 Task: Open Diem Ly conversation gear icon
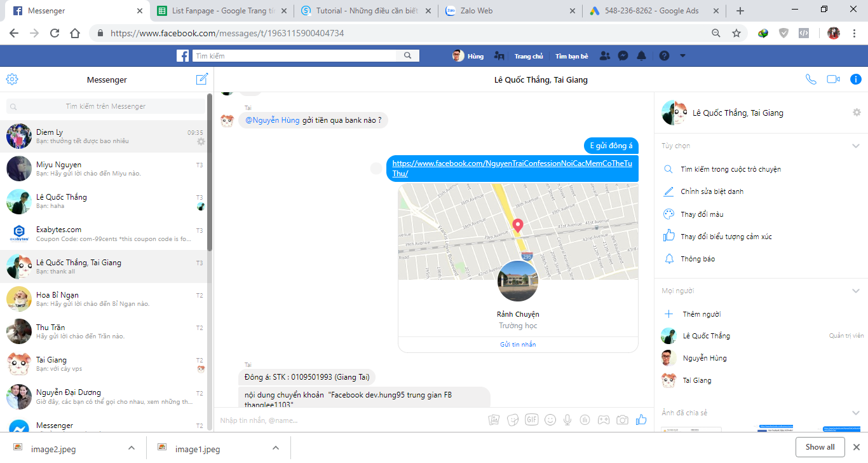click(201, 142)
